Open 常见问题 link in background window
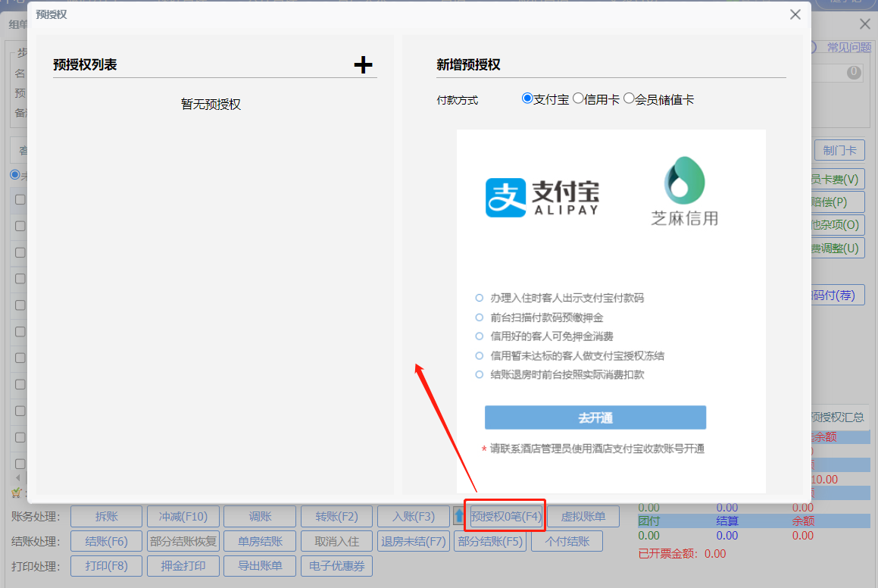 848,48
